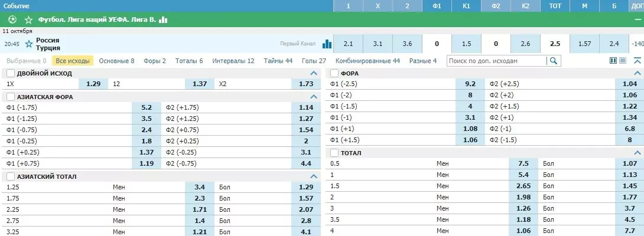644x236 pixels.
Task: Collapse the Азиатская фора section
Action: tap(314, 97)
